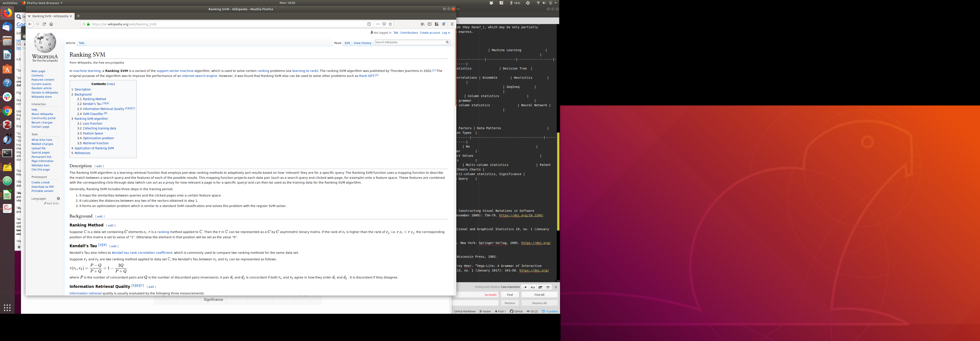
Task: Open the Firefox hamburger menu
Action: (452, 24)
